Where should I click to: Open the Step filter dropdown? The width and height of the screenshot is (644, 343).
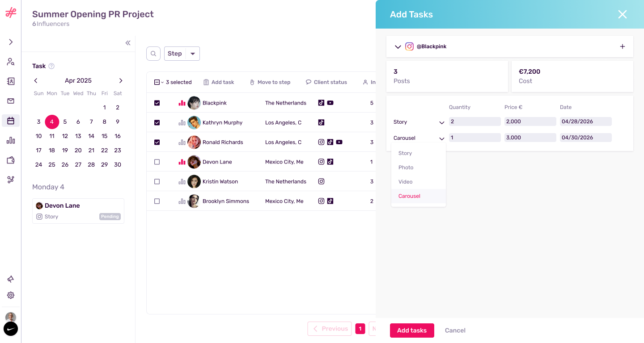182,54
